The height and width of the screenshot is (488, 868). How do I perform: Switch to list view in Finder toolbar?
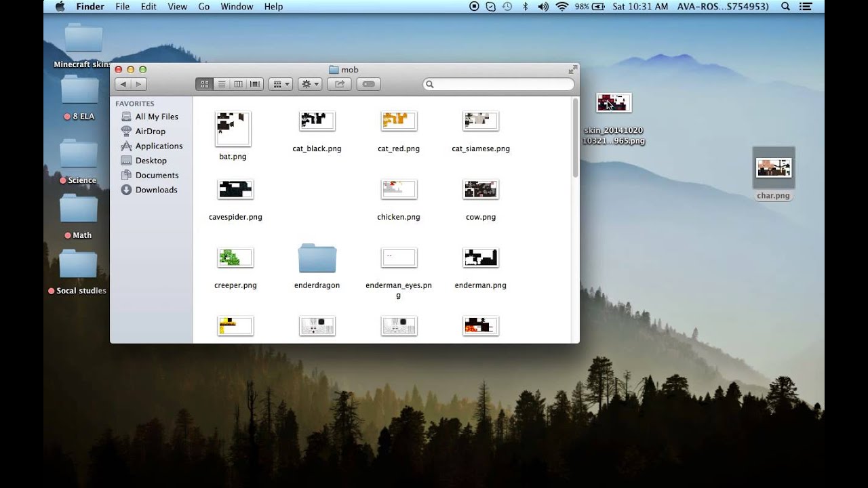click(x=221, y=84)
